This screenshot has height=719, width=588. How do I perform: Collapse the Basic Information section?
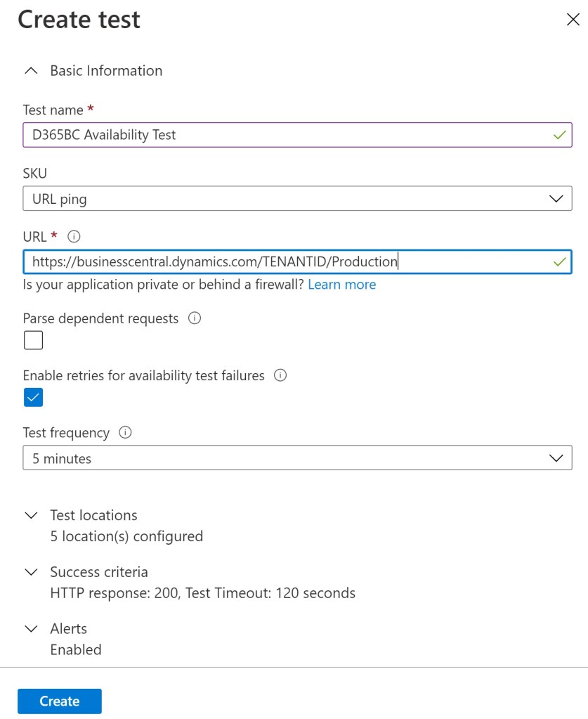click(106, 71)
